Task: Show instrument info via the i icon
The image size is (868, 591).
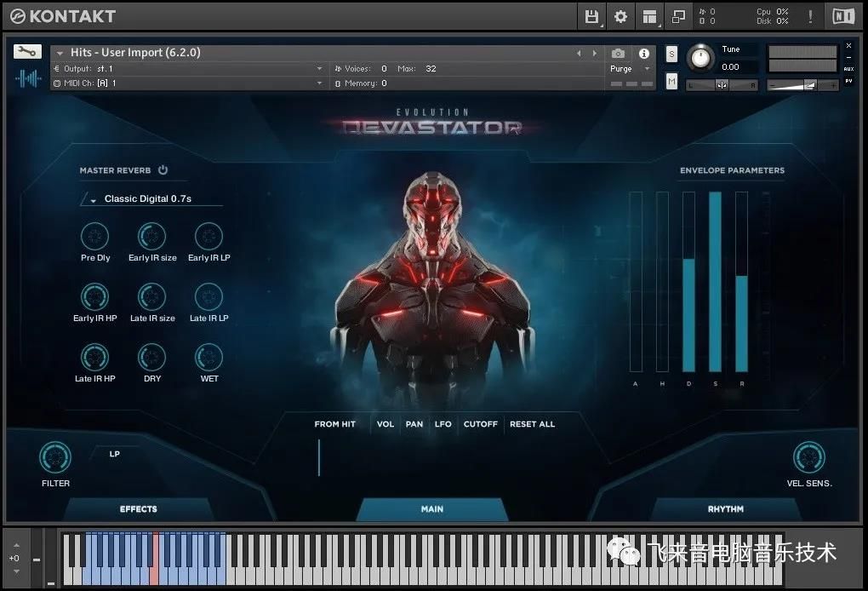Action: click(644, 53)
